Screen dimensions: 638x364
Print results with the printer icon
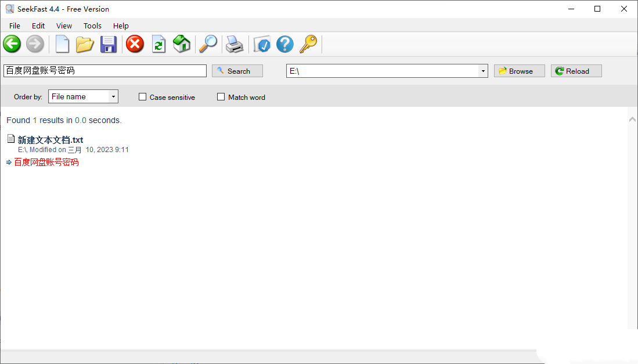point(235,44)
